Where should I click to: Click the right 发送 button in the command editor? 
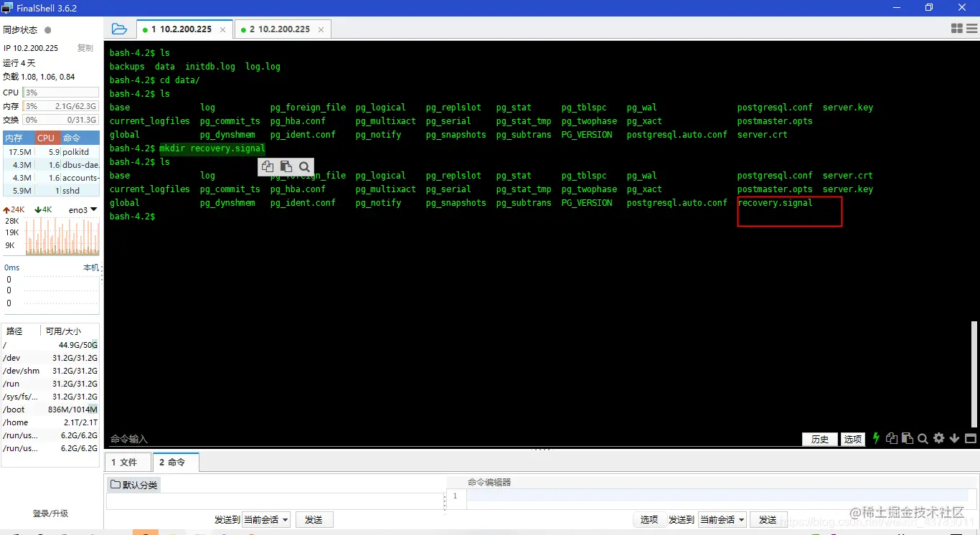[x=768, y=519]
